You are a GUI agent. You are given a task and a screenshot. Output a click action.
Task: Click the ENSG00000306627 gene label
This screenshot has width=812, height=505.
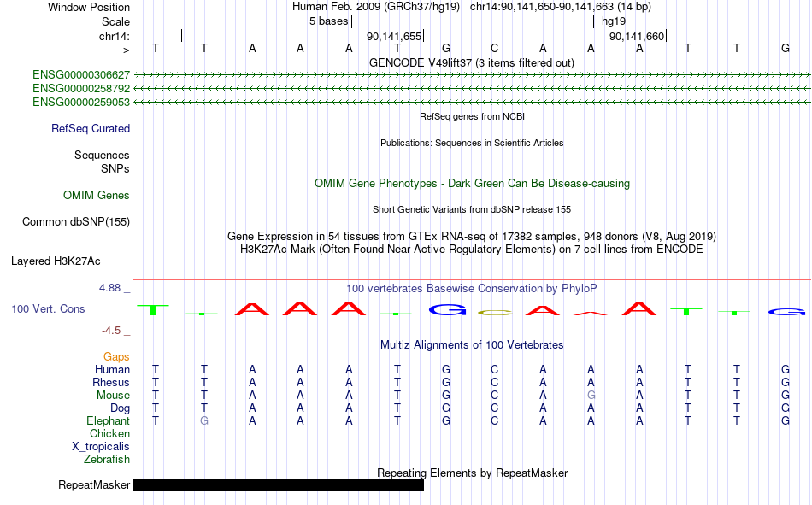(x=81, y=75)
